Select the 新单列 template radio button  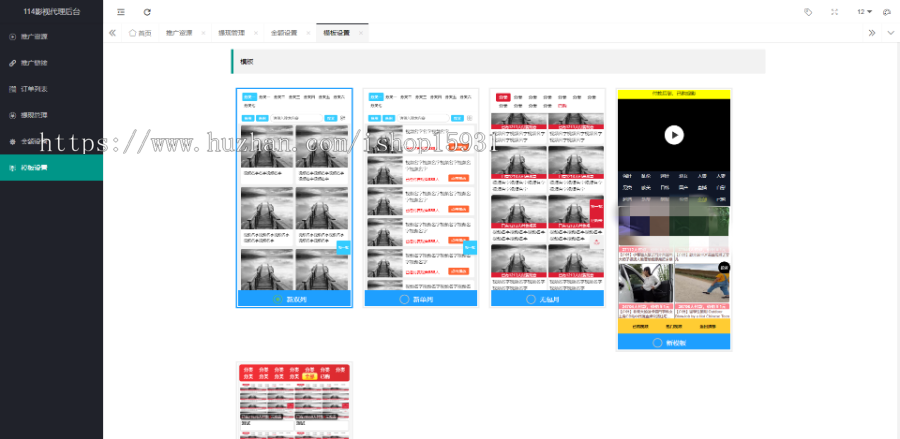point(404,299)
